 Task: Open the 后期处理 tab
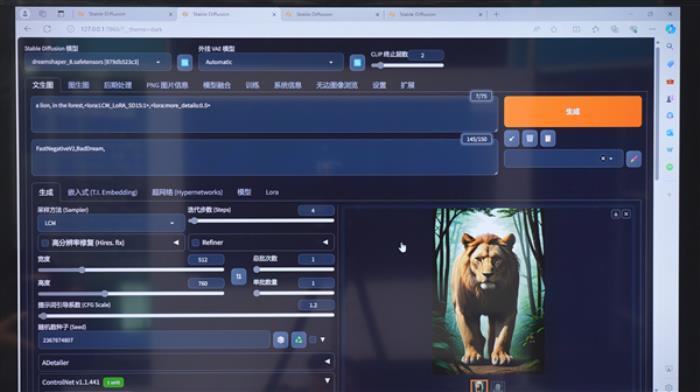pyautogui.click(x=118, y=85)
